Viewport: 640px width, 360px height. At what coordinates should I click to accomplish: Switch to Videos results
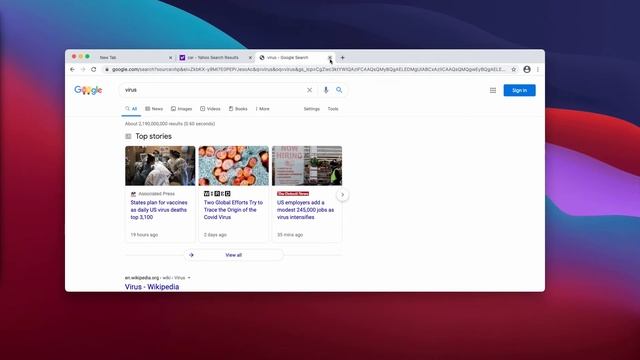click(210, 109)
